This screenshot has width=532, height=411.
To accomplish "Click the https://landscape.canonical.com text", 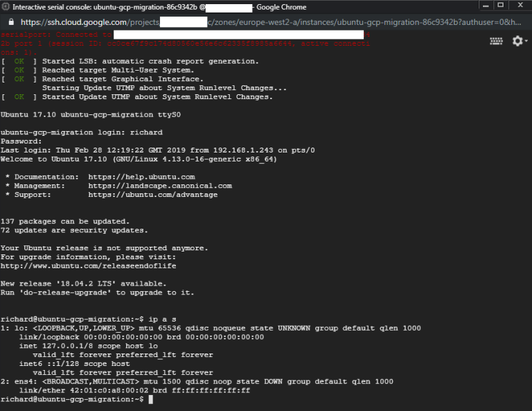I will 160,186.
